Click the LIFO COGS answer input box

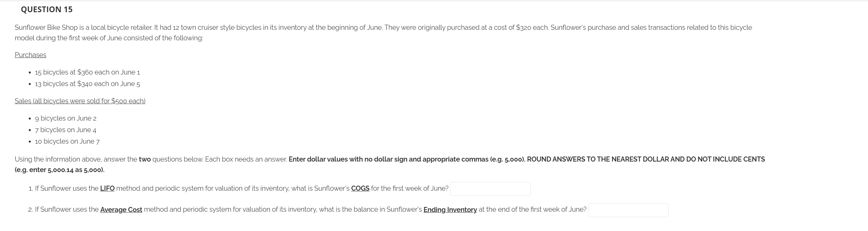click(x=490, y=189)
